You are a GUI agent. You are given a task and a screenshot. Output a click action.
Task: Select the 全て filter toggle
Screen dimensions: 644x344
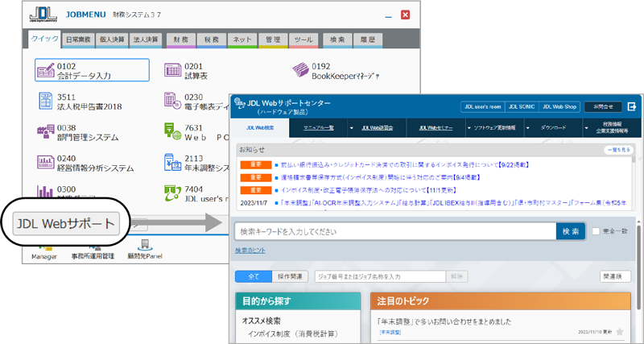click(x=254, y=276)
